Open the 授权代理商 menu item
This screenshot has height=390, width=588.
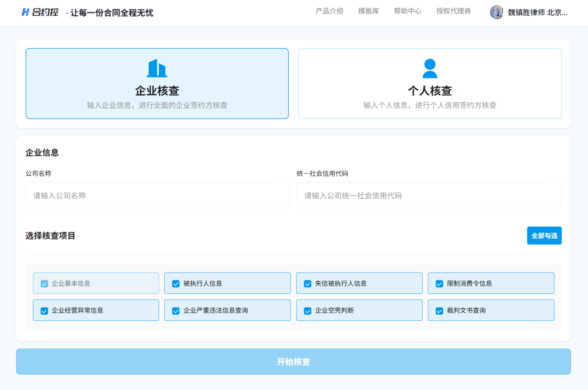[x=453, y=11]
